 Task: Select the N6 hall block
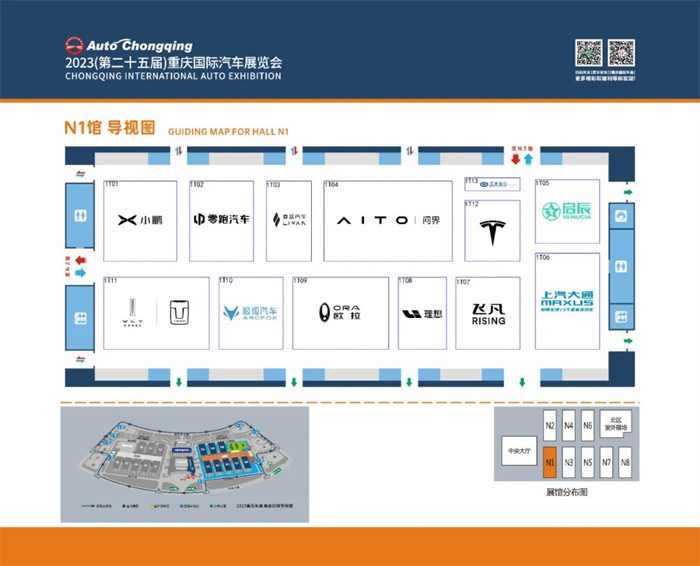click(588, 426)
